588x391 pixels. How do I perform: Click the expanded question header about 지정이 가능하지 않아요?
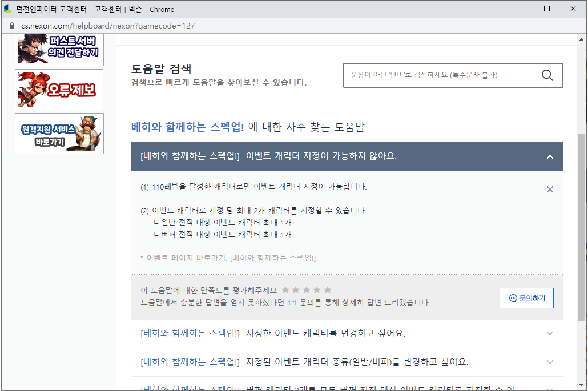347,156
